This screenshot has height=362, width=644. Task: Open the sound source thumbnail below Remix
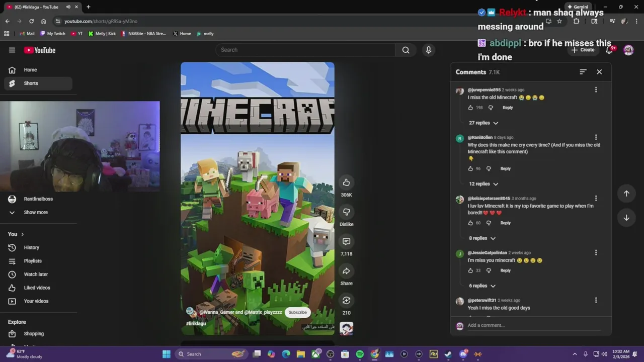tap(346, 328)
